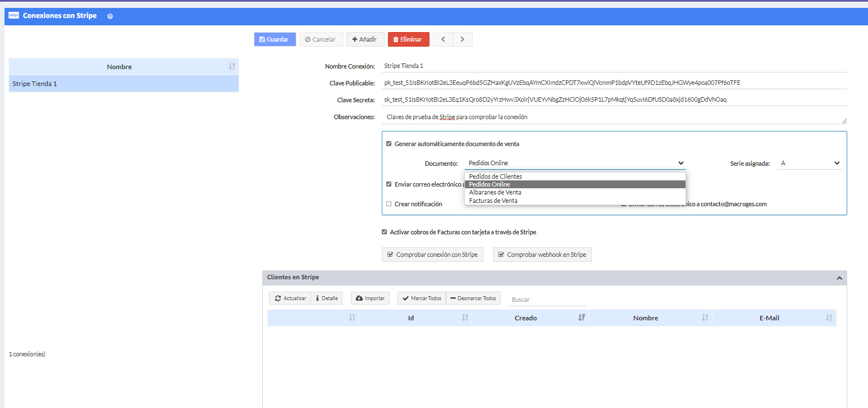Go to next connection arrow
This screenshot has height=408, width=868.
[x=463, y=39]
